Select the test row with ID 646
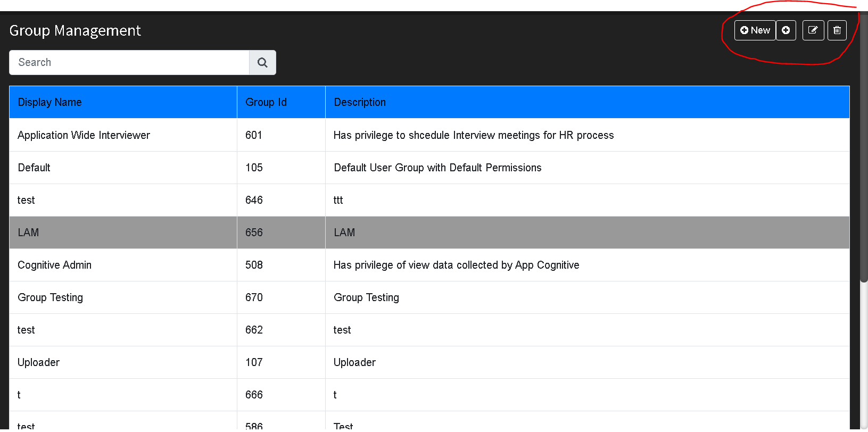This screenshot has height=432, width=868. (x=429, y=200)
